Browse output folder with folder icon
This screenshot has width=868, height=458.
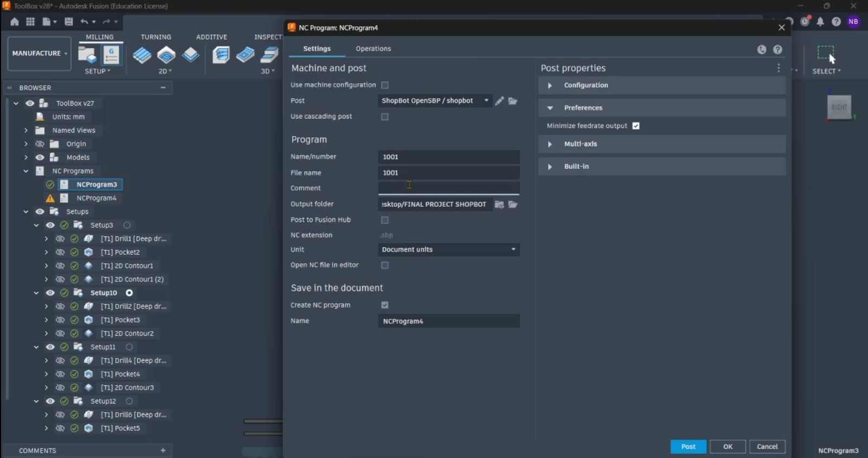(x=513, y=205)
